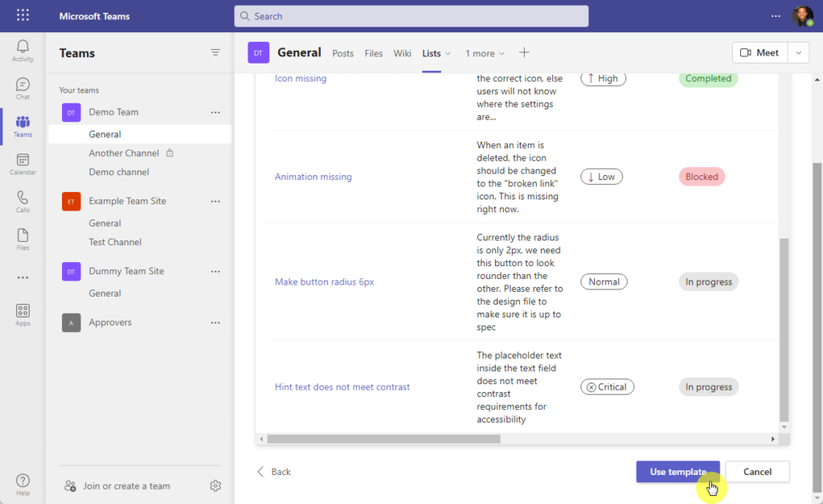Open more options for Example Team Site
823x504 pixels.
(215, 202)
